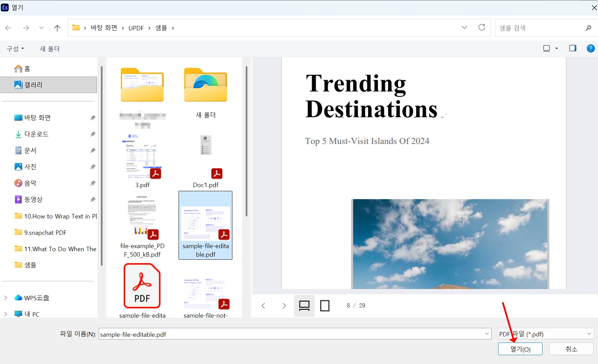Click the Up one level arrow
The image size is (598, 364).
pyautogui.click(x=57, y=28)
